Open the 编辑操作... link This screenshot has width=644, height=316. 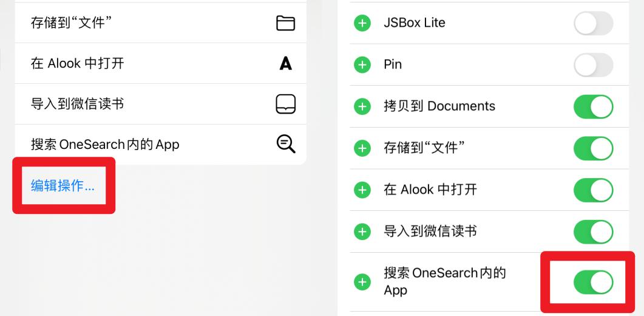click(63, 186)
